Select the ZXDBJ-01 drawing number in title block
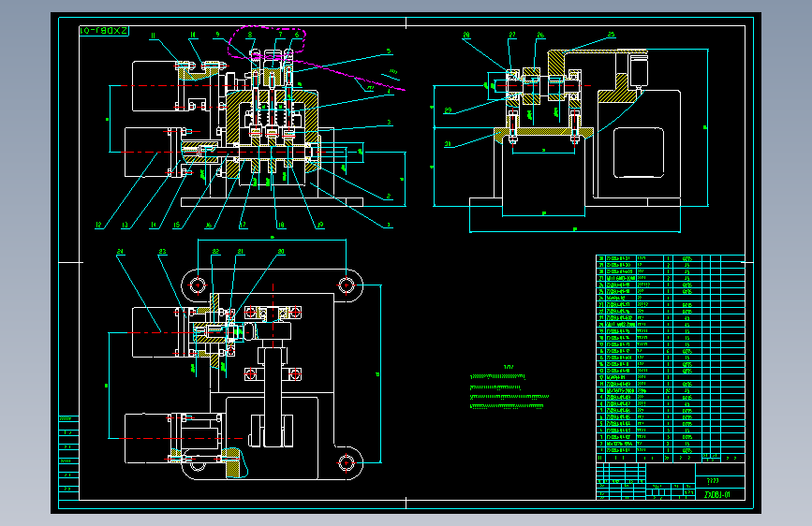This screenshot has height=526, width=812. point(717,494)
